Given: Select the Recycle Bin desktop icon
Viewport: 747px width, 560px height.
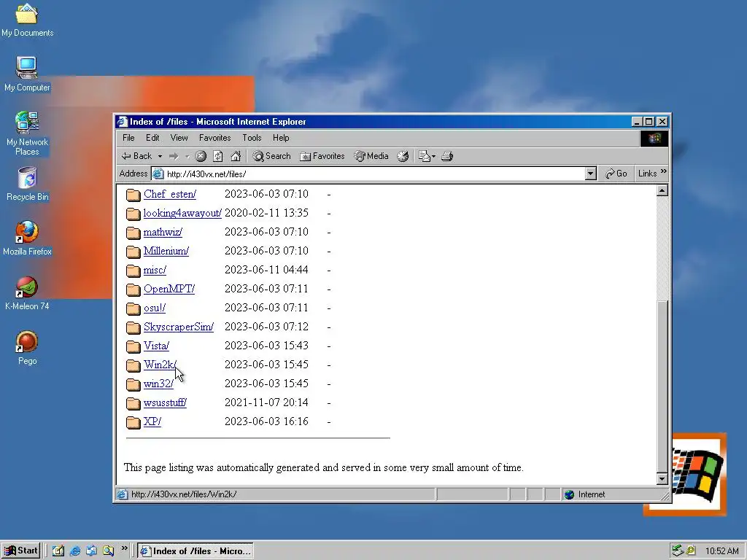Looking at the screenshot, I should point(27,184).
